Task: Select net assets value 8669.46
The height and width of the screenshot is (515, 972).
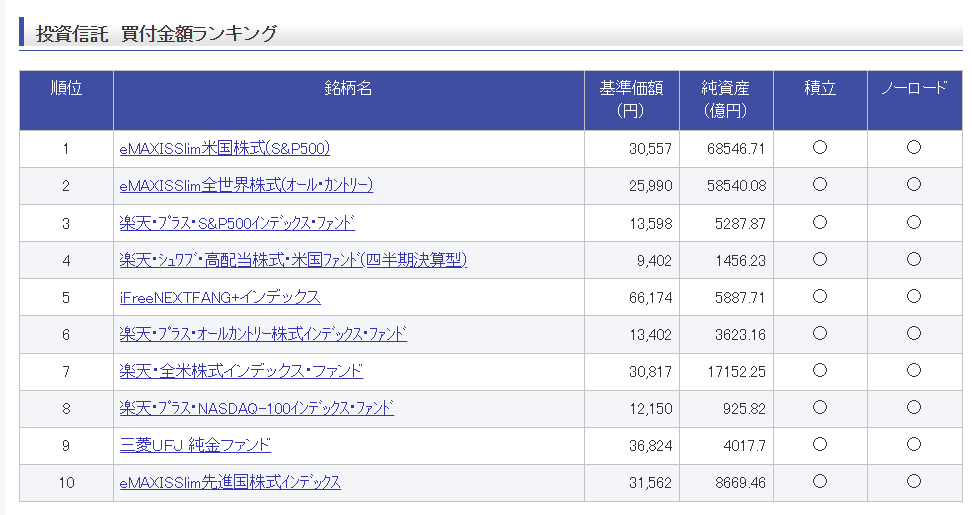Action: click(740, 483)
